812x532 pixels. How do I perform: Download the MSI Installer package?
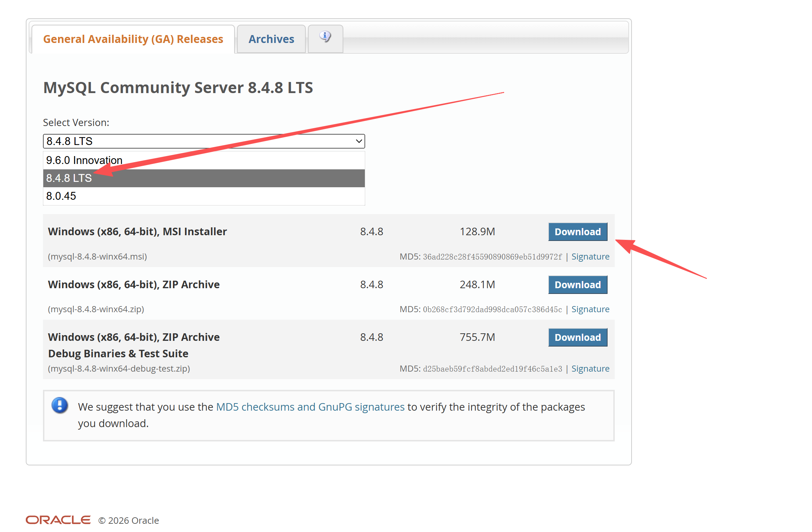pyautogui.click(x=577, y=232)
